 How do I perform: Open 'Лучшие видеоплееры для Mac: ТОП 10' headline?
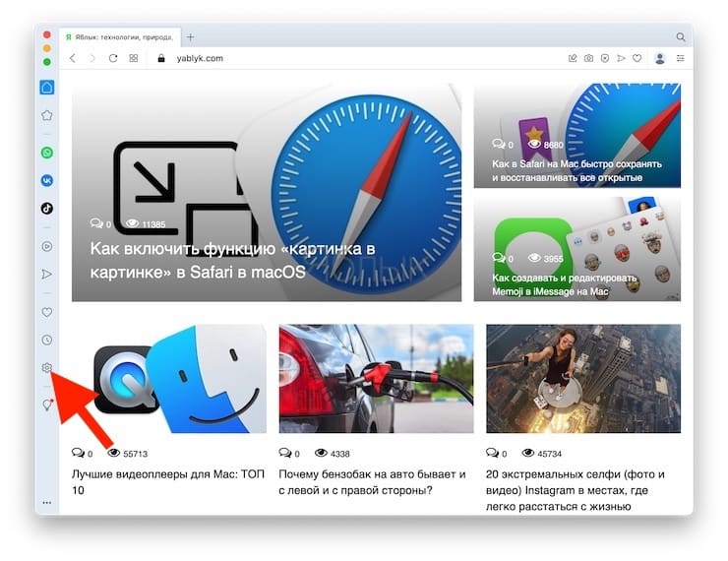click(168, 482)
